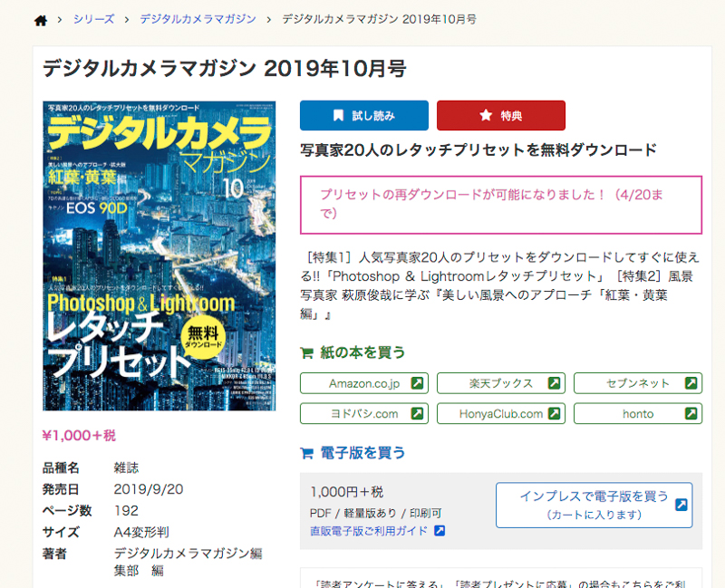Image resolution: width=725 pixels, height=588 pixels.
Task: Open the magazine cover thumbnail
Action: coord(159,255)
